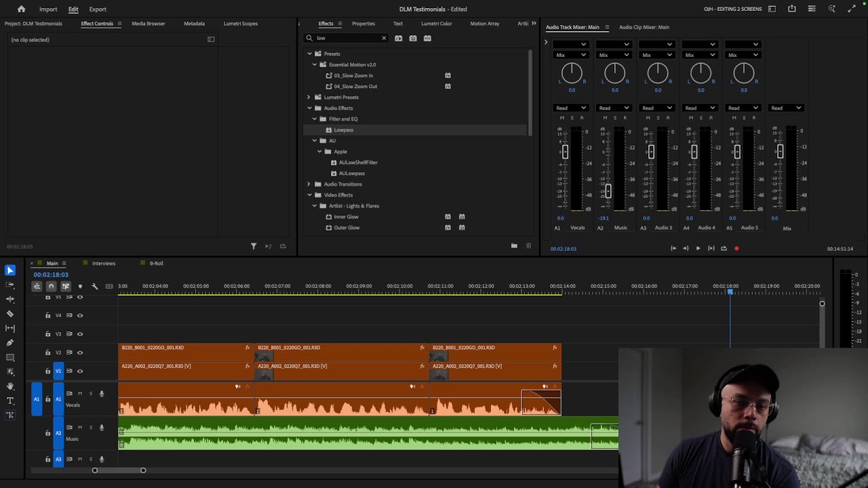The height and width of the screenshot is (488, 868).
Task: Select the Rectangle tool
Action: 10,357
